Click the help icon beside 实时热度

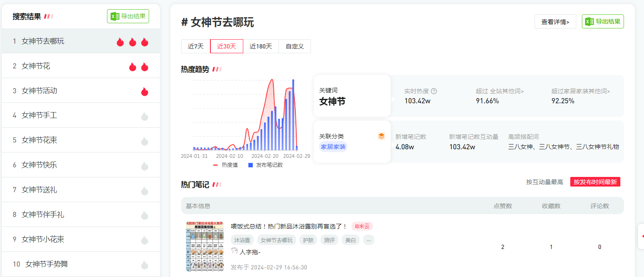434,91
